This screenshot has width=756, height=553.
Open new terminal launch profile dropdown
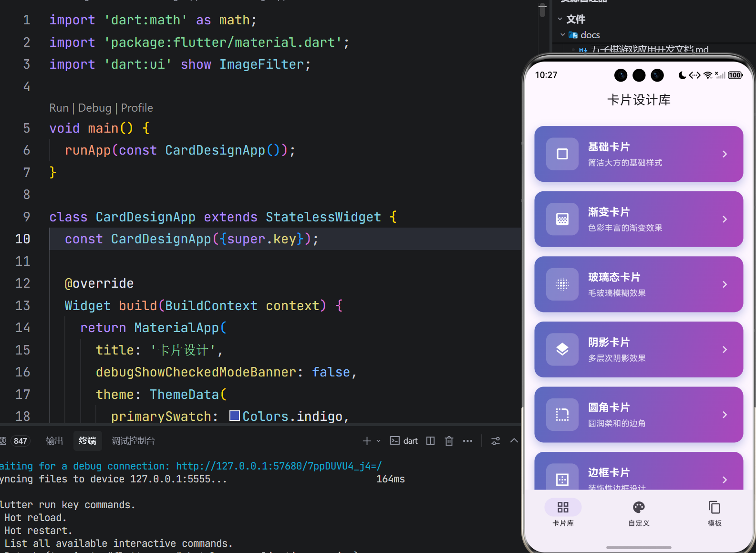379,441
